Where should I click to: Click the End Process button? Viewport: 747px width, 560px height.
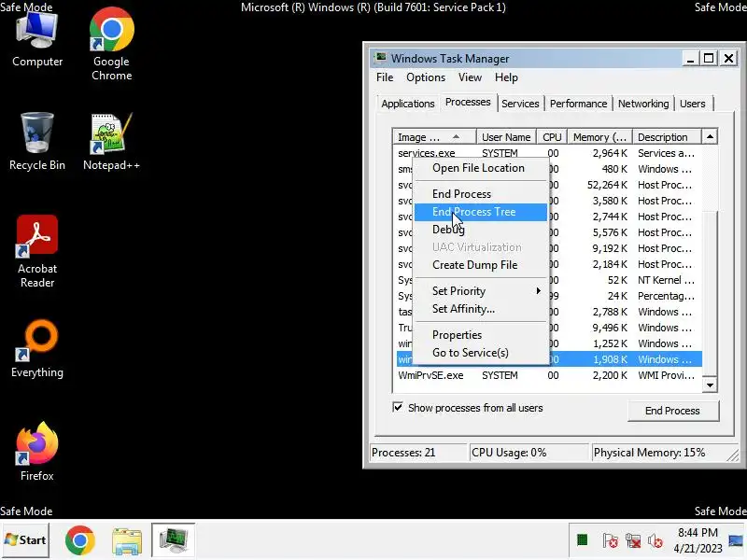(672, 411)
